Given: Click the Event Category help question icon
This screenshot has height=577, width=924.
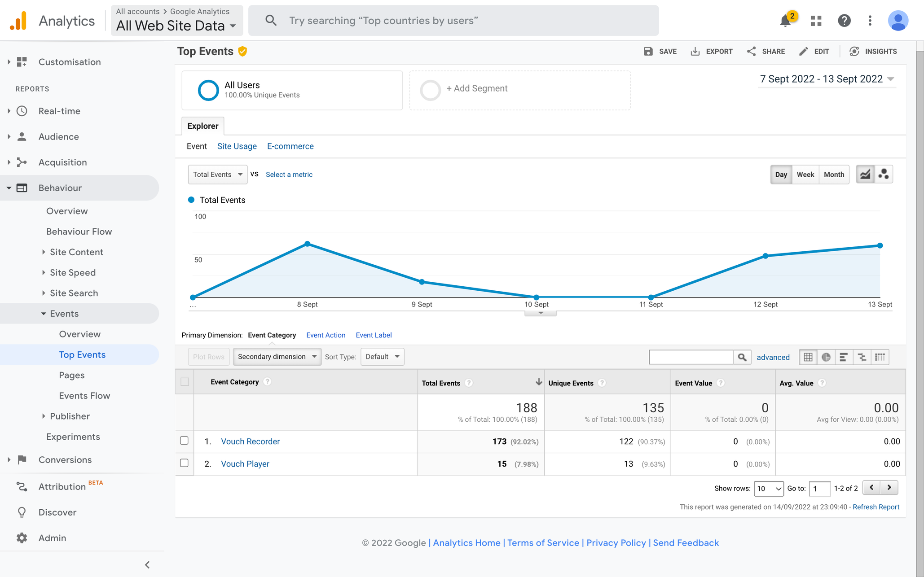Looking at the screenshot, I should 267,382.
